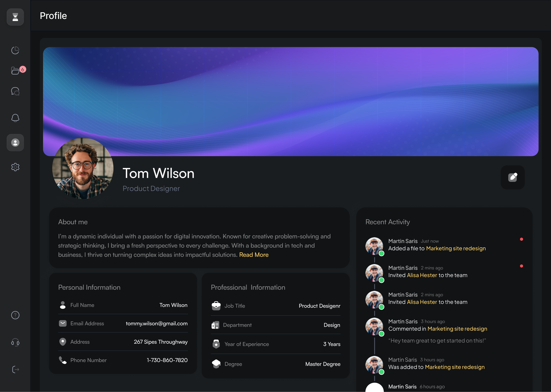Click the Address location pin icon

pos(63,342)
